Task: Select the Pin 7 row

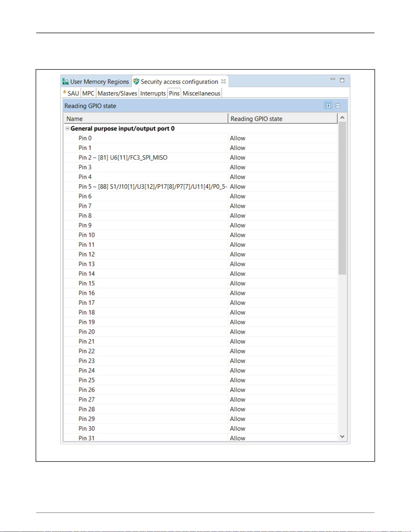Action: [x=201, y=206]
